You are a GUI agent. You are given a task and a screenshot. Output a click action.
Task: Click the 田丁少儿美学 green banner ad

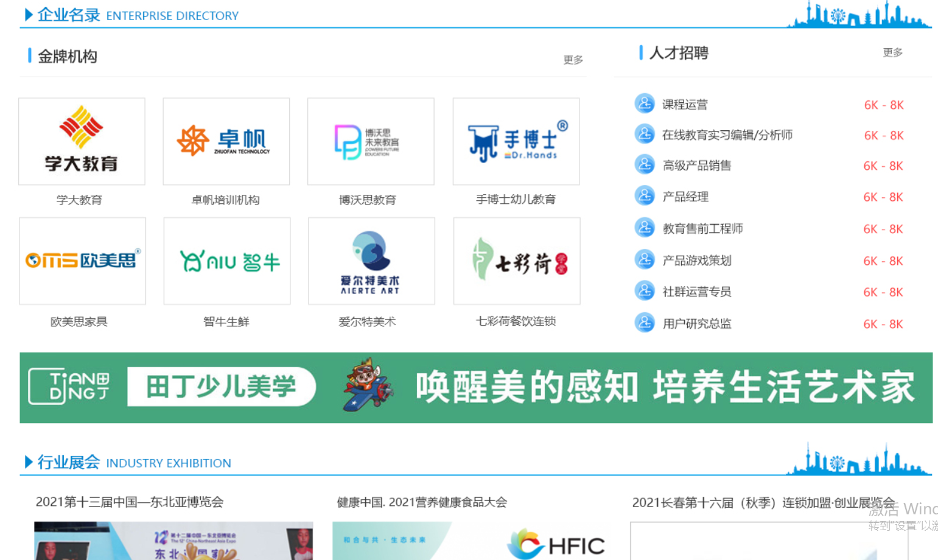(476, 388)
